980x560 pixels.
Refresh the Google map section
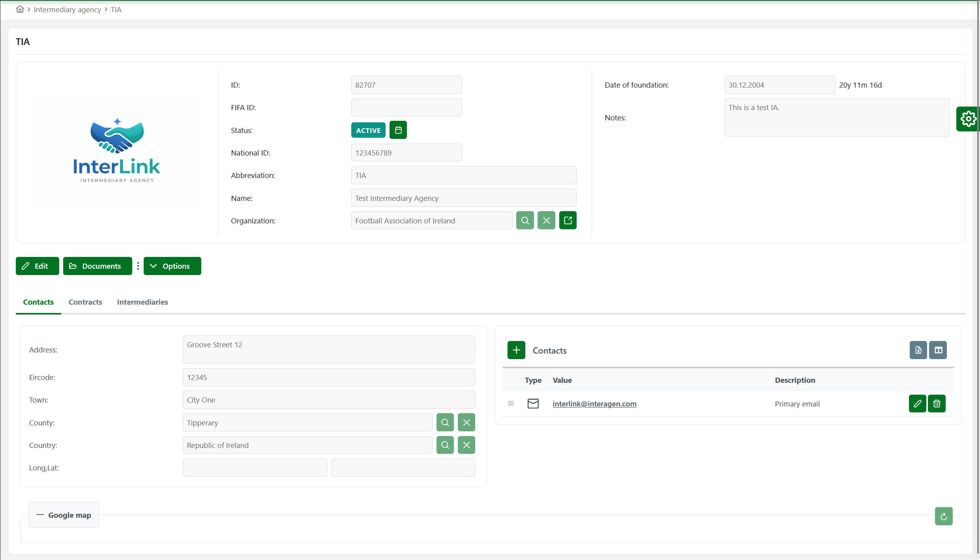point(943,517)
